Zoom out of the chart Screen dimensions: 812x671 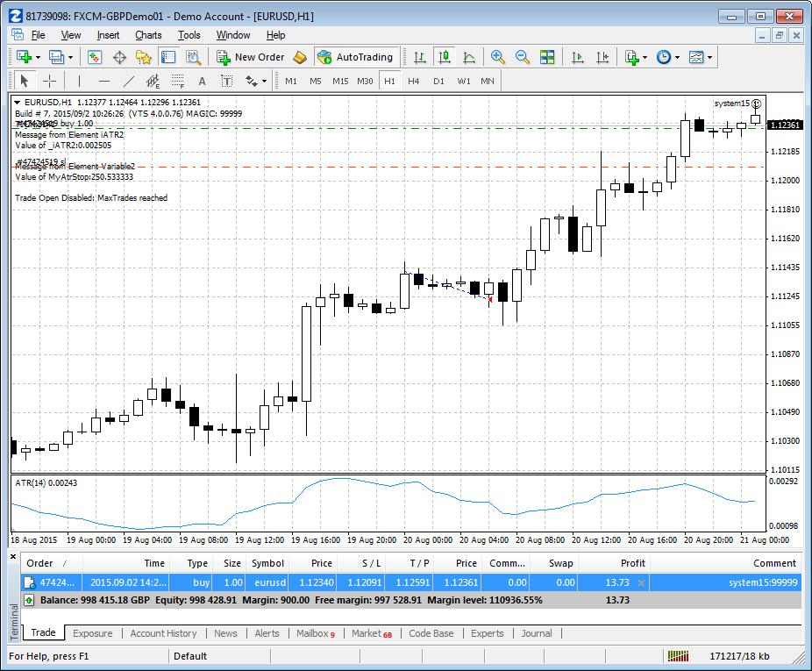[523, 57]
